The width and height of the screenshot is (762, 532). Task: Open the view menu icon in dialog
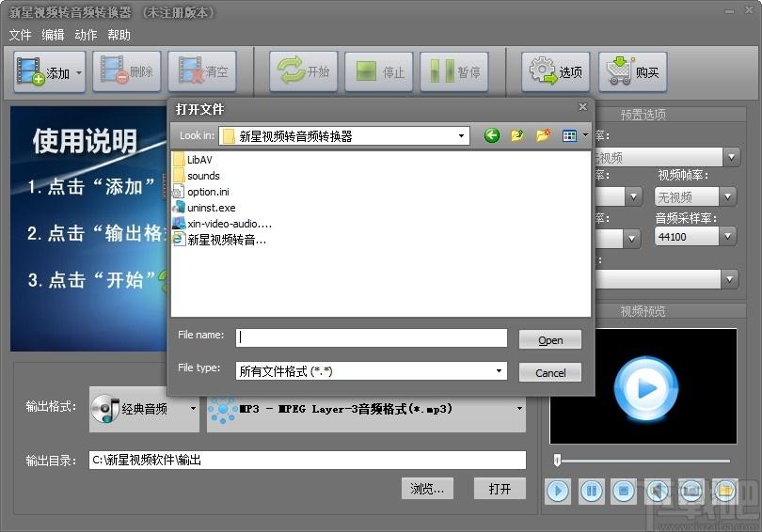(x=569, y=135)
